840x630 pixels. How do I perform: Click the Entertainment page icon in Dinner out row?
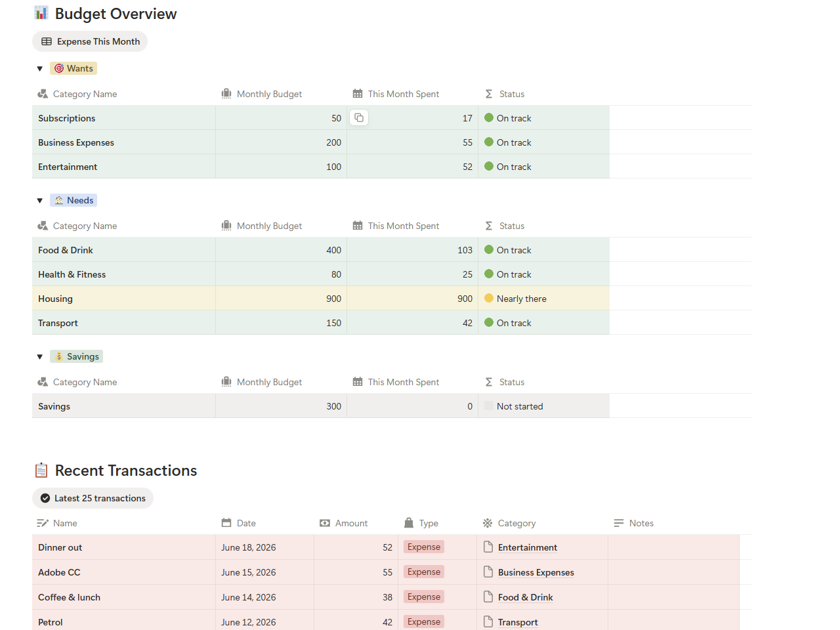(x=488, y=547)
